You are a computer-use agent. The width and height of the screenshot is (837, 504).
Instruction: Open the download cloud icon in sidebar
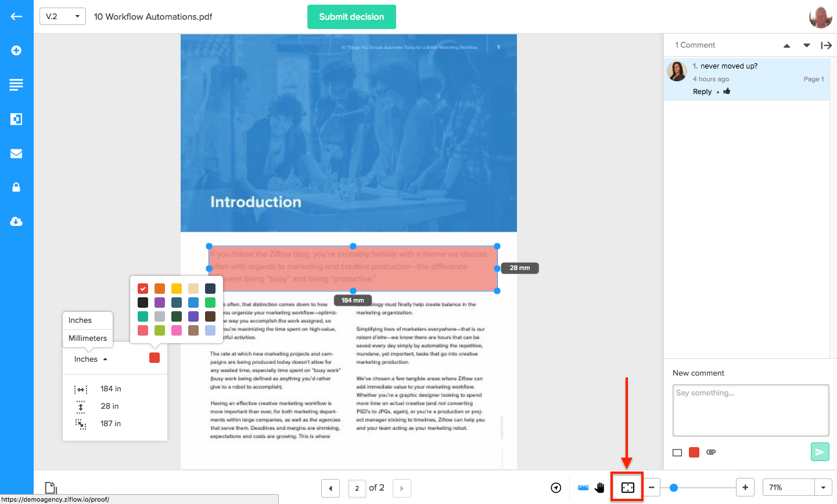coord(16,222)
